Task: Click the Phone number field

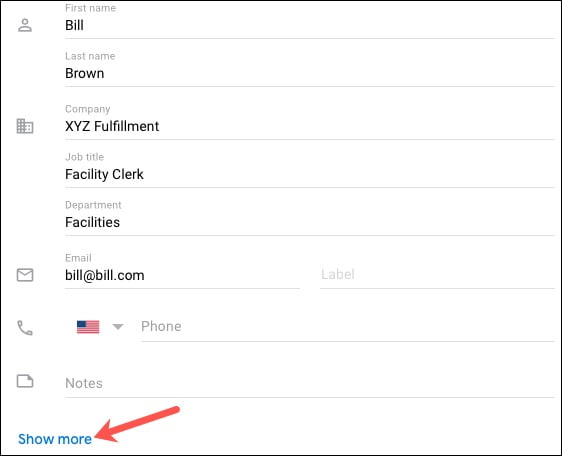Action: (348, 327)
